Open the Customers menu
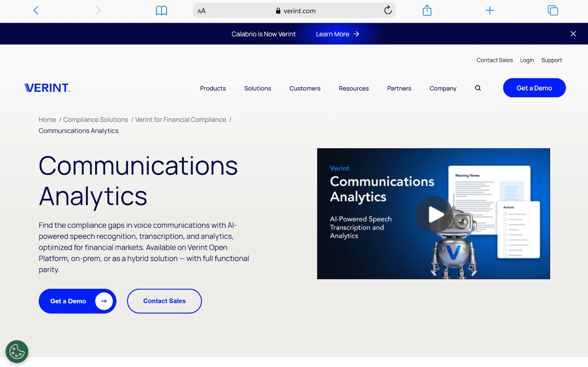588x367 pixels. [305, 88]
